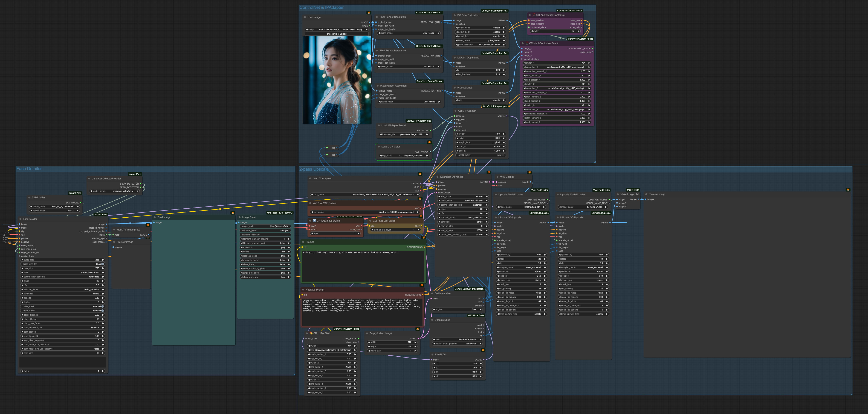The height and width of the screenshot is (414, 868).
Task: Click the ControlNet & IPAdapter group title
Action: coord(322,7)
